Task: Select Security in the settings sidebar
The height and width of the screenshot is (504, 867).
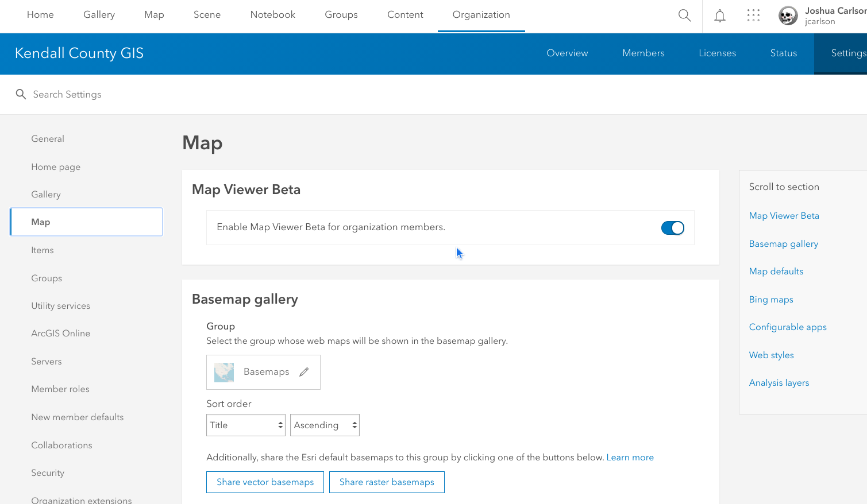Action: coord(48,472)
